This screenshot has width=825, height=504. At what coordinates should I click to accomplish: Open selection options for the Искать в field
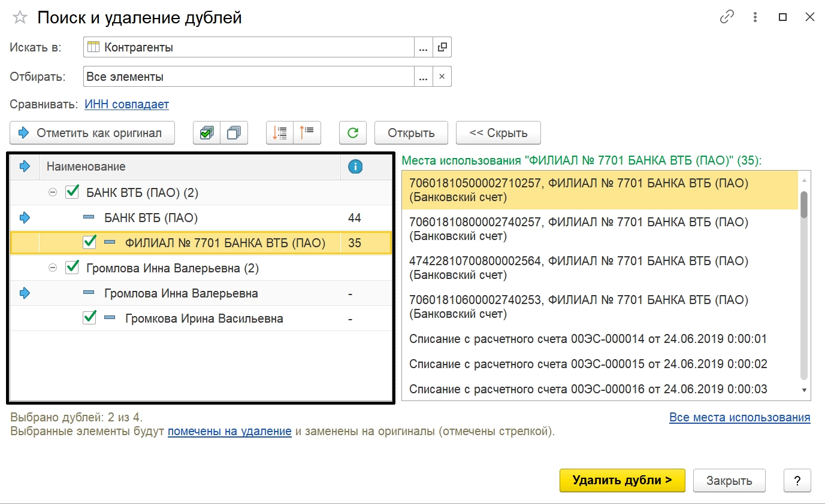(423, 47)
